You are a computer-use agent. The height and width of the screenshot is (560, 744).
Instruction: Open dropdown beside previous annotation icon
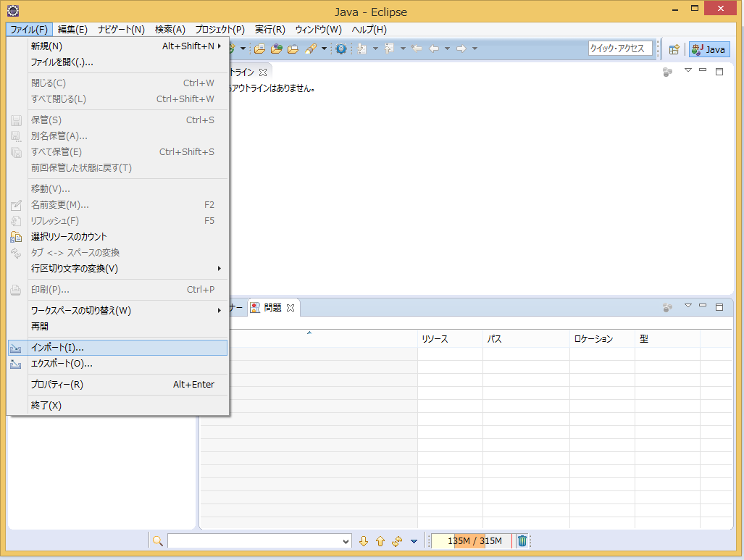tap(403, 49)
